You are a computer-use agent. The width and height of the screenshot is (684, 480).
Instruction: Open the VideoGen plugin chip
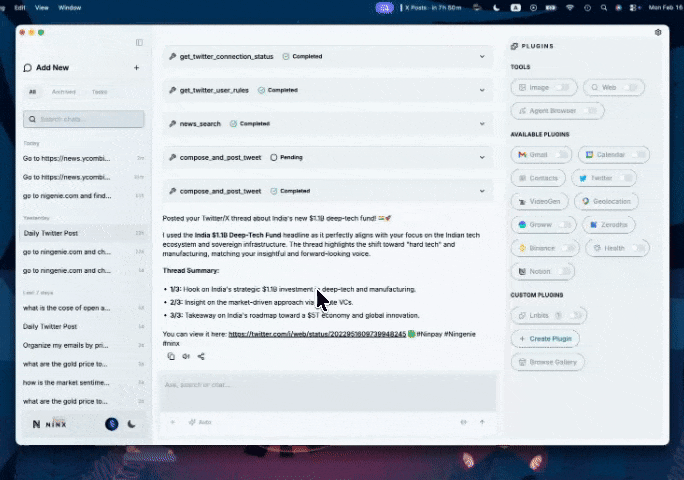tap(540, 201)
